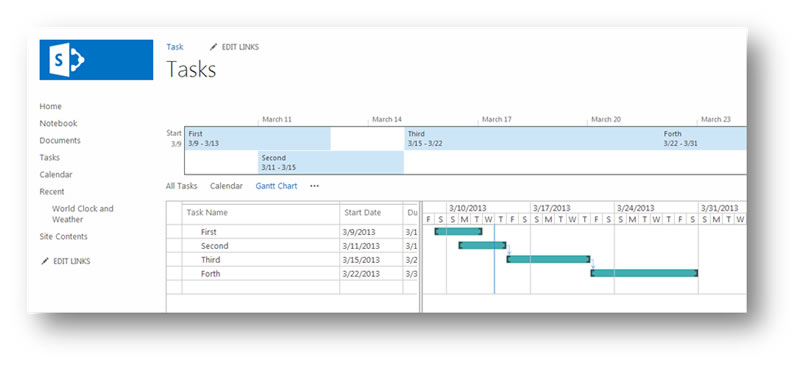Open Notebook from the left navigation
800x366 pixels.
click(58, 123)
